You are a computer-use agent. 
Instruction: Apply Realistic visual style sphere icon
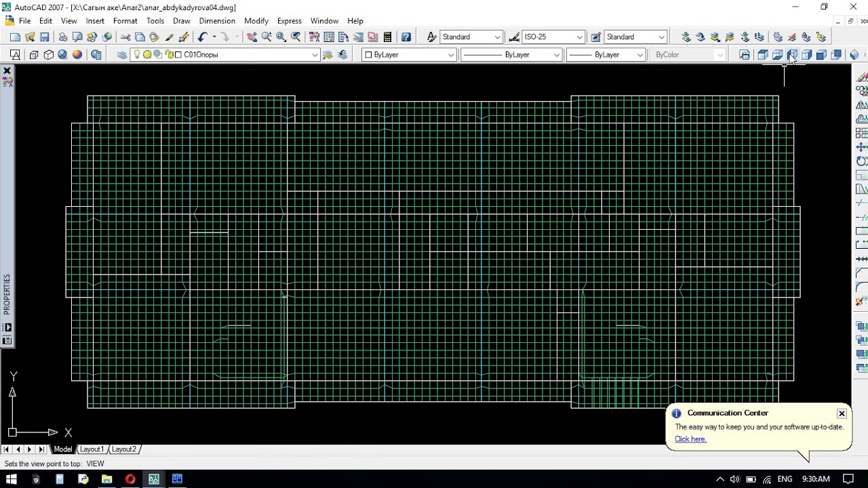click(x=62, y=55)
